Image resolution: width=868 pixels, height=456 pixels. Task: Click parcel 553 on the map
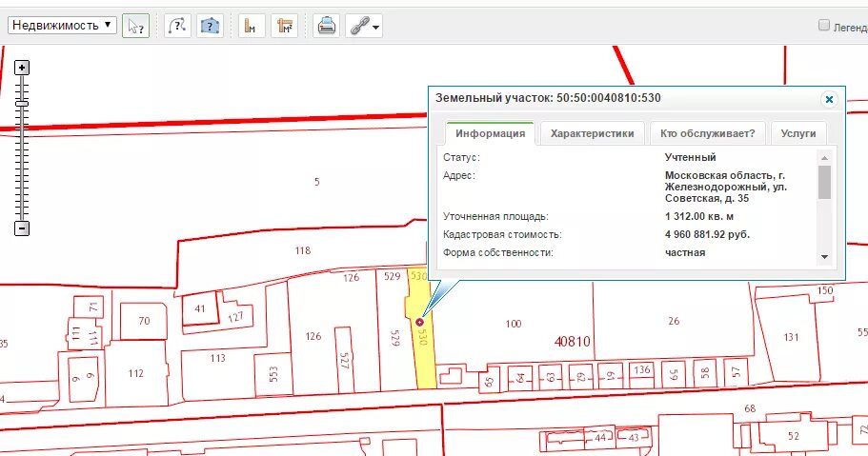pyautogui.click(x=273, y=375)
